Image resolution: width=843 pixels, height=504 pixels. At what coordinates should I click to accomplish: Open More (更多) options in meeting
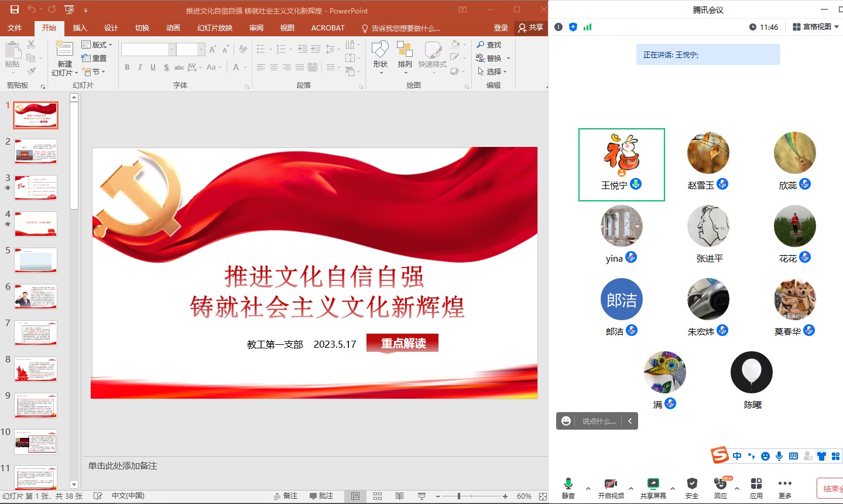785,487
